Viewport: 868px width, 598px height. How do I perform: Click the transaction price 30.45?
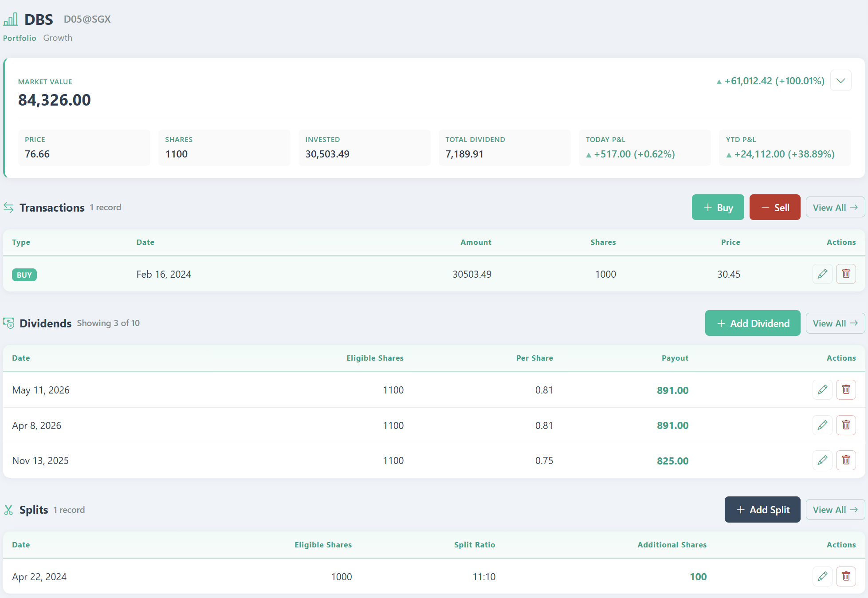tap(729, 274)
